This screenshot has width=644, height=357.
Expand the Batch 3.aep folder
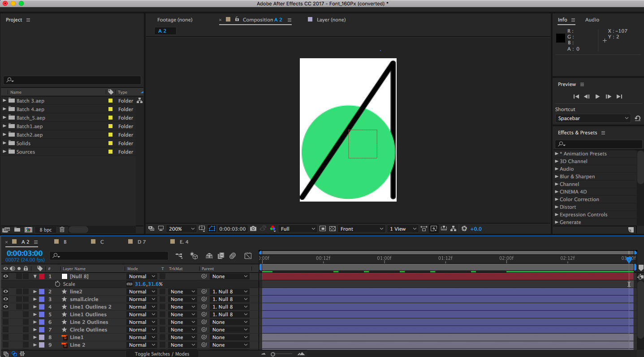pyautogui.click(x=4, y=101)
